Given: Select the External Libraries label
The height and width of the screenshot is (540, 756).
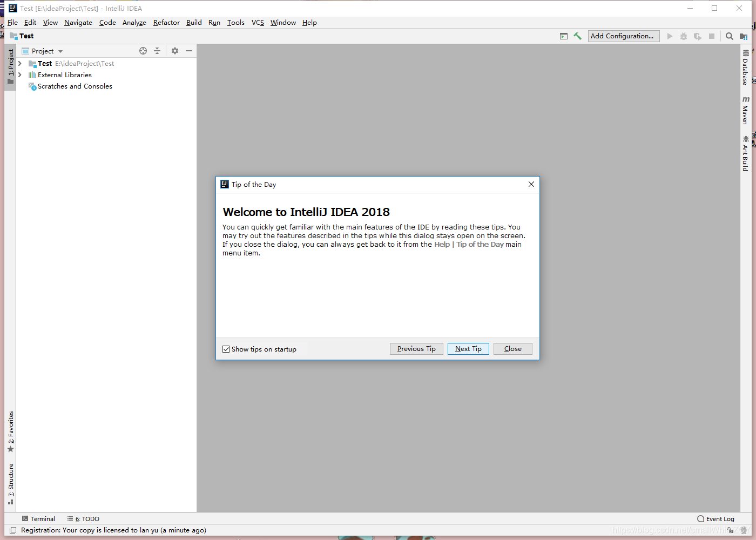Looking at the screenshot, I should pos(65,75).
